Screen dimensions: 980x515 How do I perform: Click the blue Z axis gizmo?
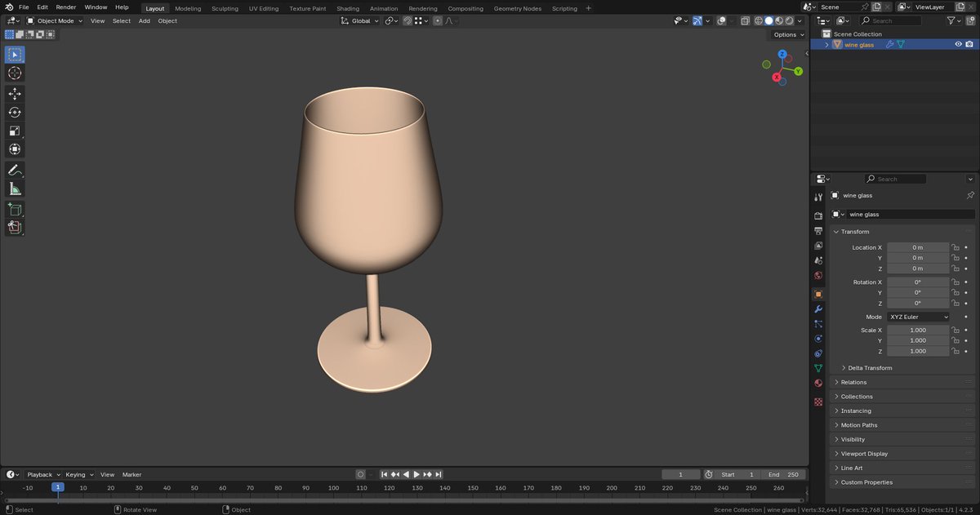coord(782,55)
